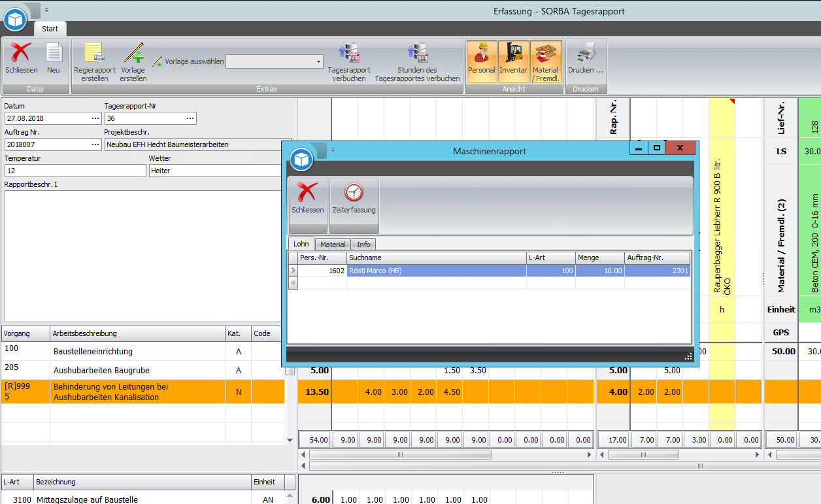Image resolution: width=821 pixels, height=504 pixels.
Task: Click the Projektbeschr. field
Action: pyautogui.click(x=197, y=144)
